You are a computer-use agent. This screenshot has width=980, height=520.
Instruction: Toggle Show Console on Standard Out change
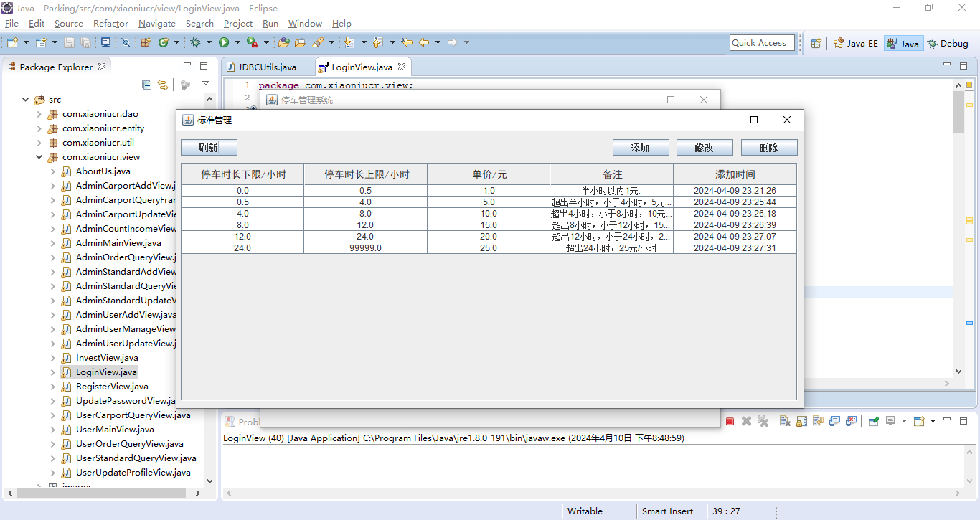(x=834, y=421)
